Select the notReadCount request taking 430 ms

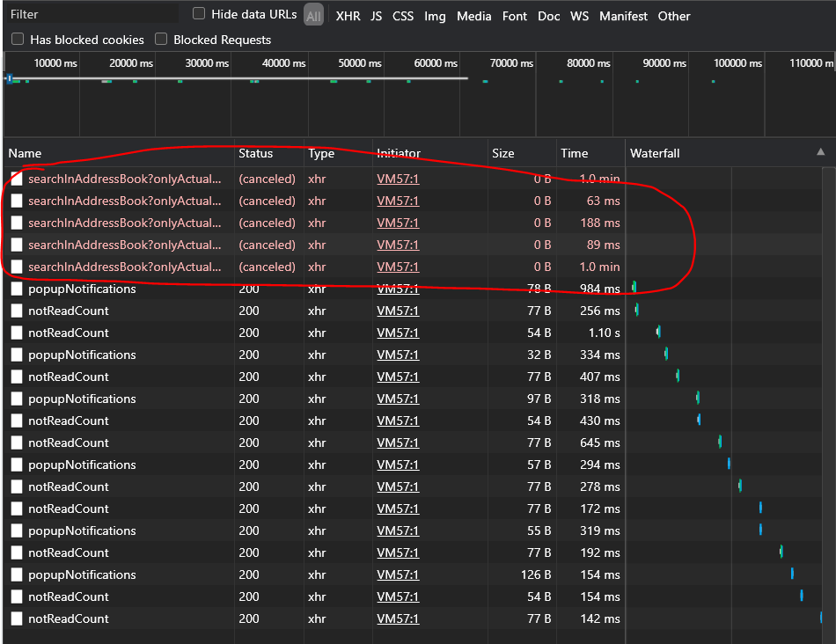(x=69, y=421)
